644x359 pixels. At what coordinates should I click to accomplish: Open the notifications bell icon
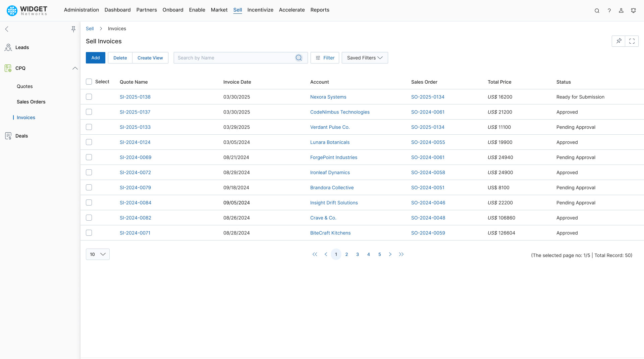(633, 11)
